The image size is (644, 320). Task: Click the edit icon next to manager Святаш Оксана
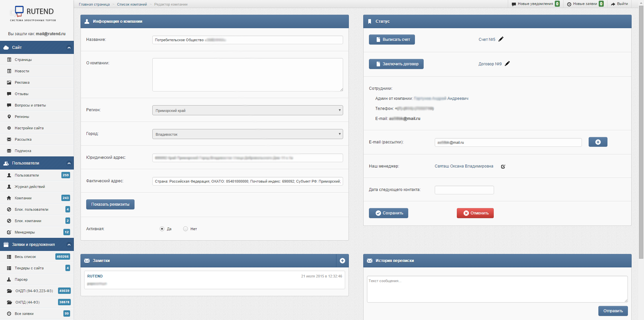click(x=503, y=167)
